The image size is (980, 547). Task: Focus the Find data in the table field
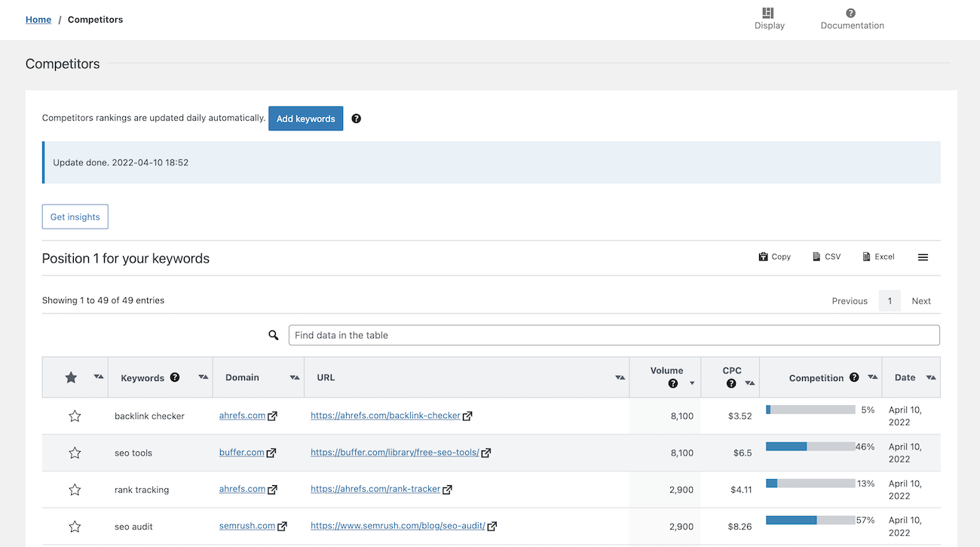tap(614, 335)
